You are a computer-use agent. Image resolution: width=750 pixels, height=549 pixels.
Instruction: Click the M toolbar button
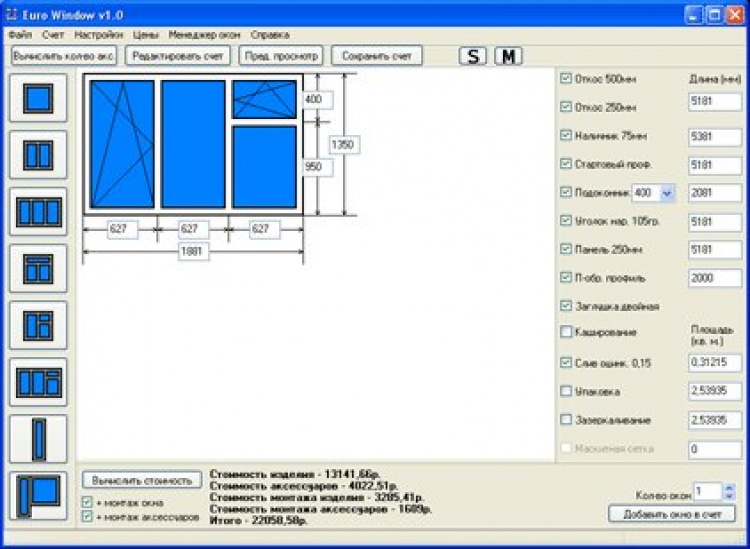point(508,56)
